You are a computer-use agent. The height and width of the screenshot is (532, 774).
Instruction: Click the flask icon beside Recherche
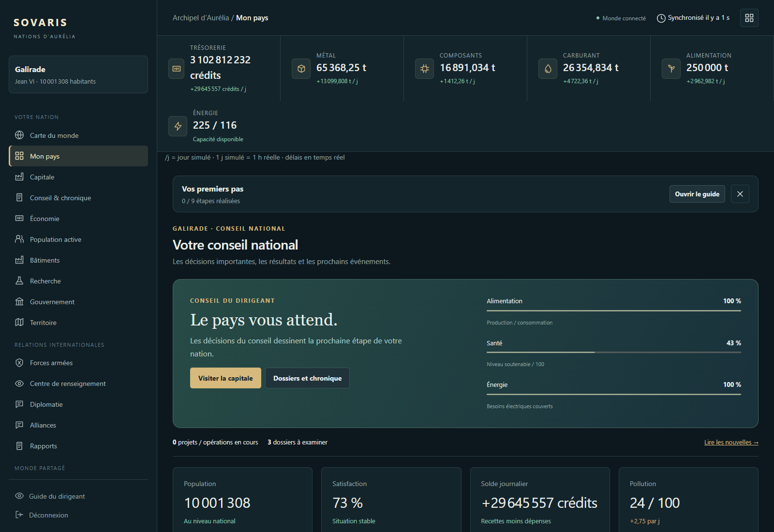coord(19,281)
